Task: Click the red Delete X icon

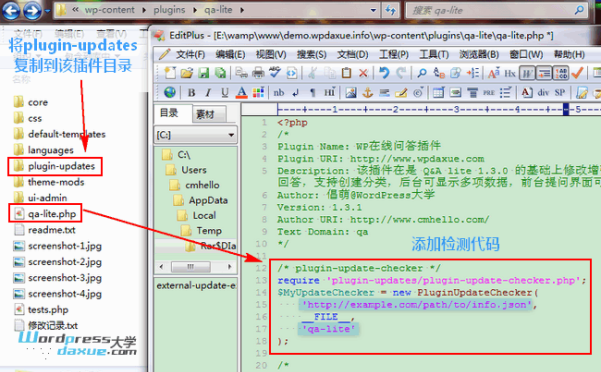Action: click(x=363, y=73)
